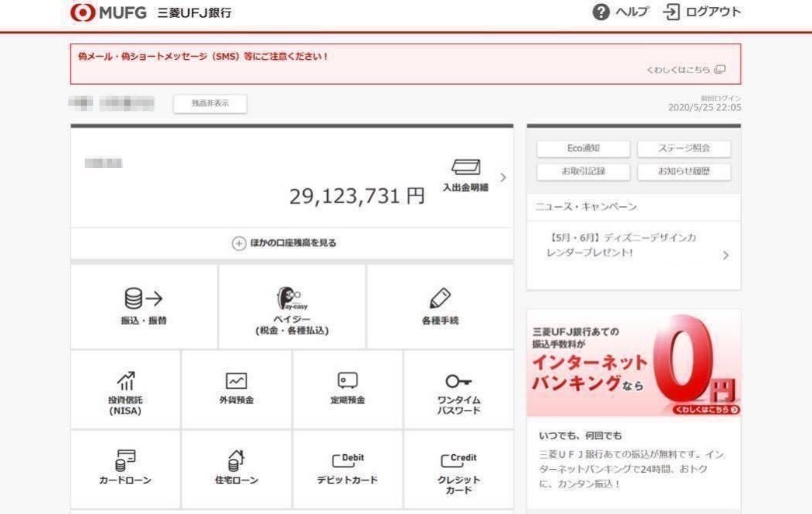Open 入出金明細 passbook icon
Screen dimensions: 812x514
[465, 167]
